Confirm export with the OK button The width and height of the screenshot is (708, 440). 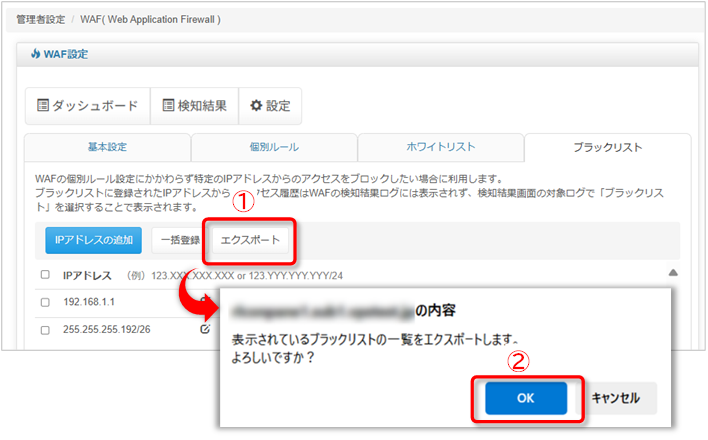tap(526, 398)
